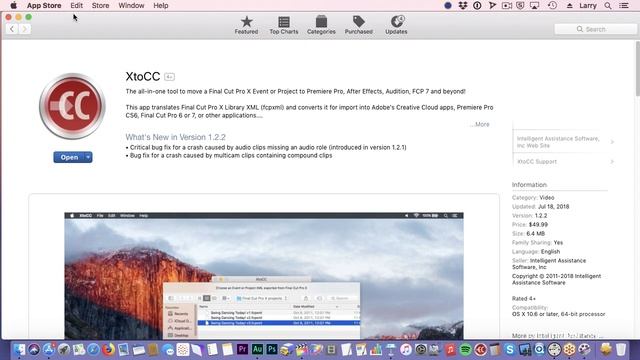Expand the description with ...More
Screen dimensions: 640x360
[480, 124]
